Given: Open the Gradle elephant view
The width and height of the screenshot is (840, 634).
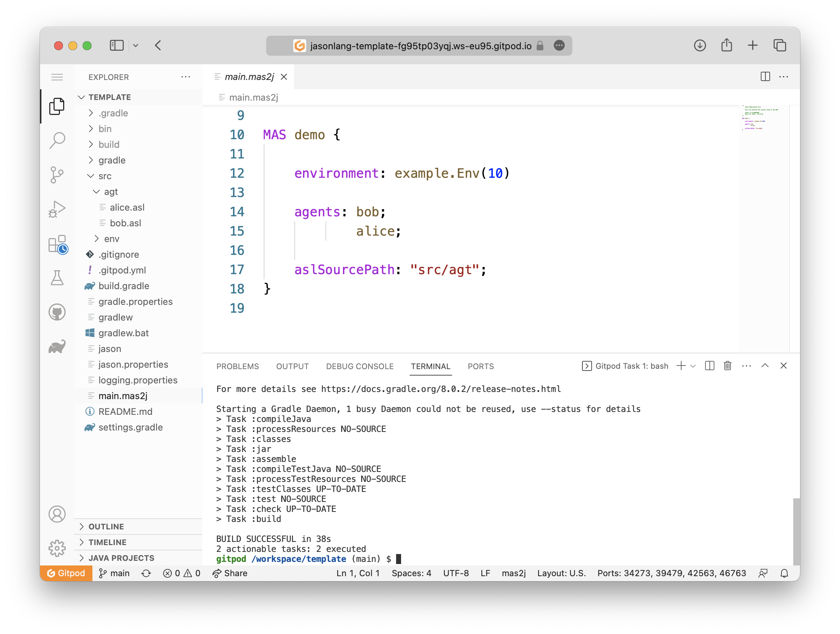Looking at the screenshot, I should tap(57, 346).
